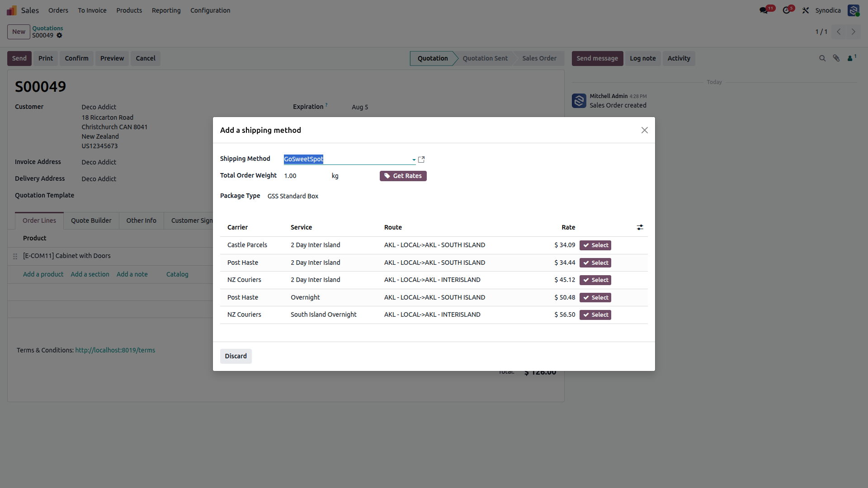Click the Send button
Screen dimensions: 868x488
19,58
